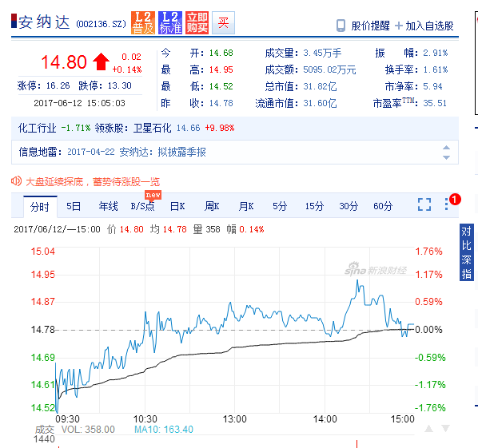Show next 信息地雷 item with down arrow
The height and width of the screenshot is (448, 478).
click(x=446, y=157)
